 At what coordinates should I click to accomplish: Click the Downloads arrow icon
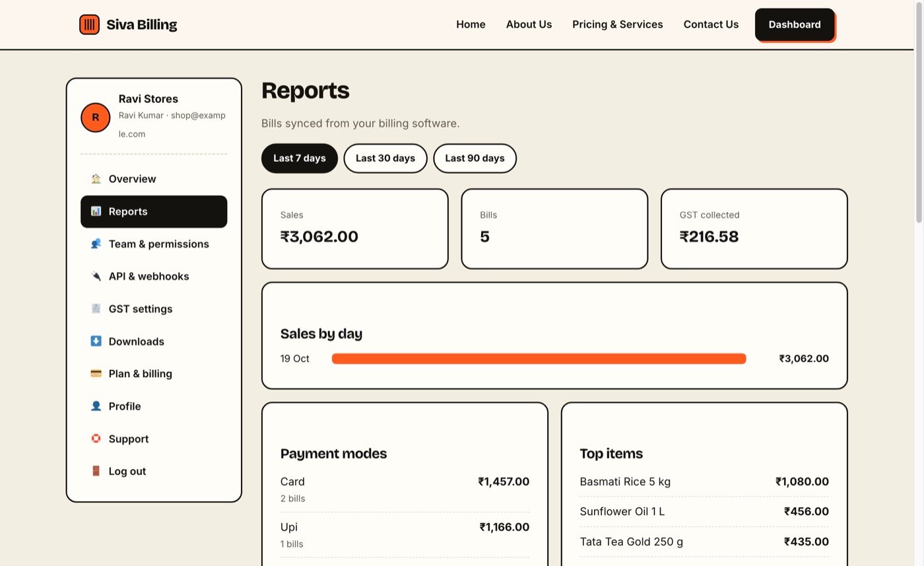tap(96, 341)
